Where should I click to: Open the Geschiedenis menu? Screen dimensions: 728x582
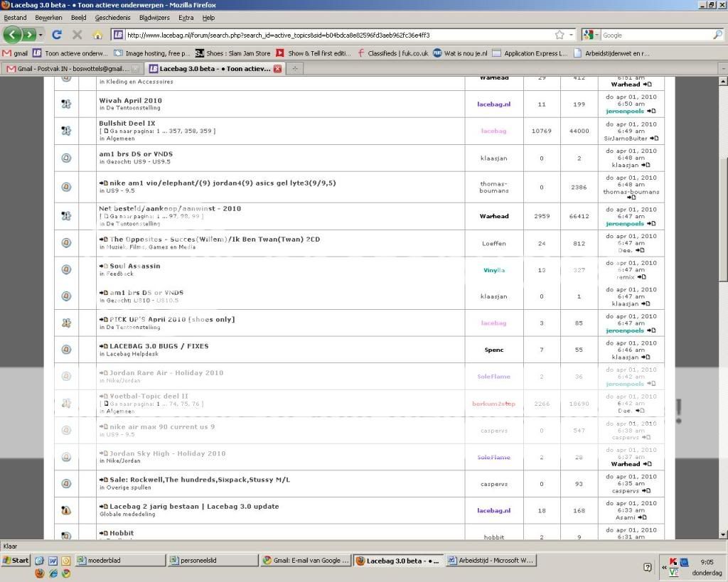click(112, 18)
